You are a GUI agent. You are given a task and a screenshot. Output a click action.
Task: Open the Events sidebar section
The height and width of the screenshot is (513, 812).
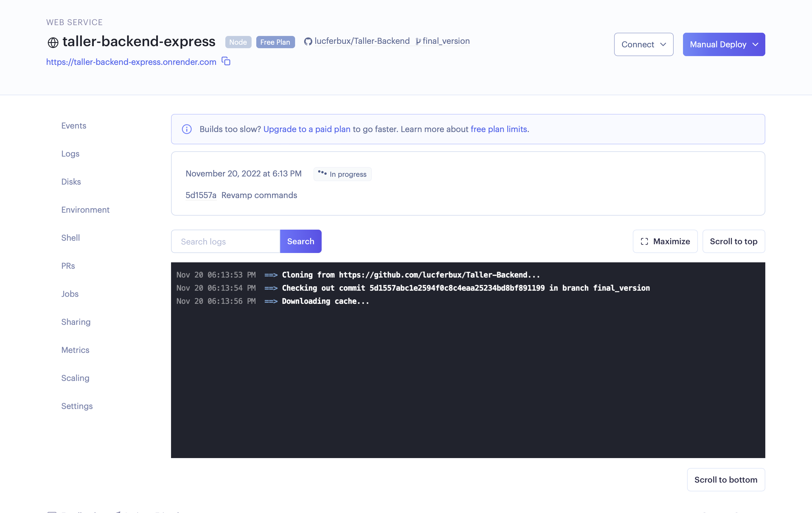[x=74, y=126]
